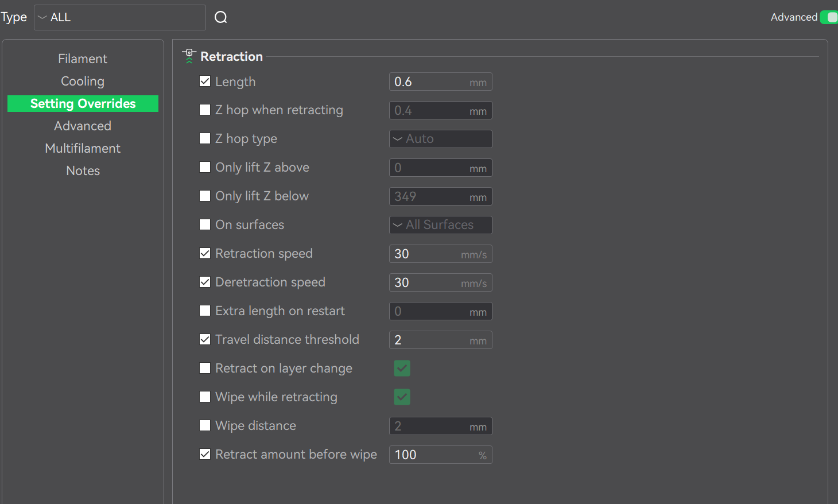Enable Z hop when retracting override
838x504 pixels.
(205, 110)
